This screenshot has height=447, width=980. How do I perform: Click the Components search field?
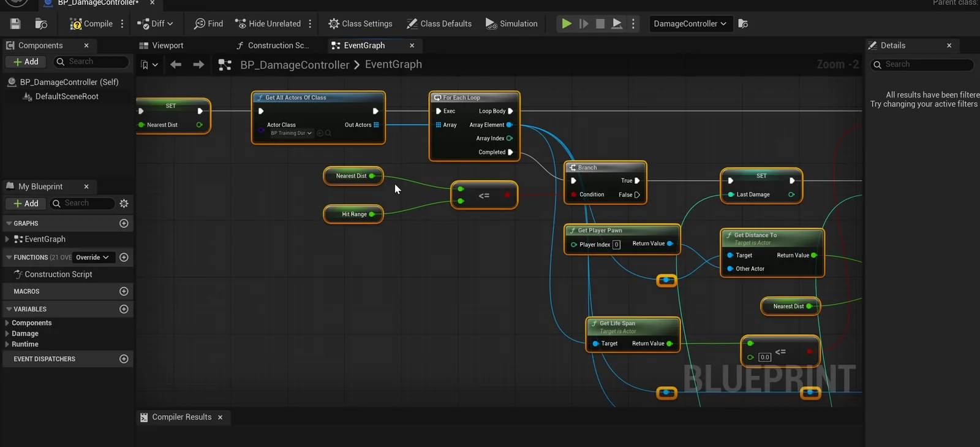(x=92, y=62)
